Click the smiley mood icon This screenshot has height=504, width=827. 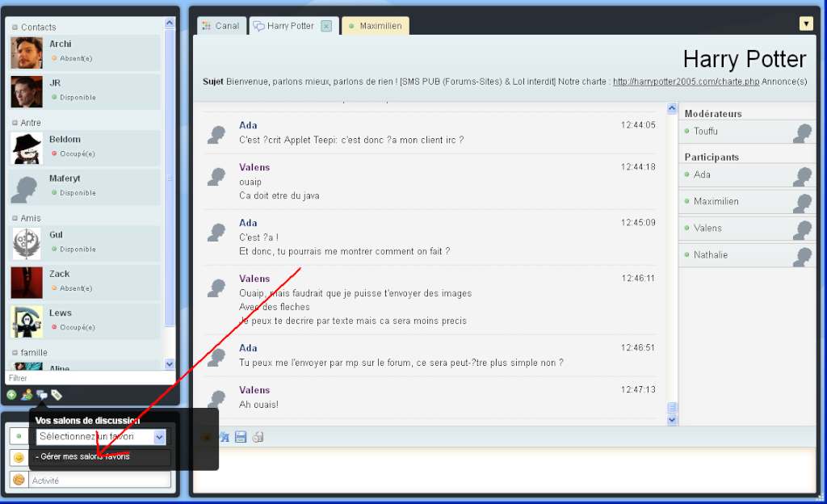pyautogui.click(x=19, y=458)
